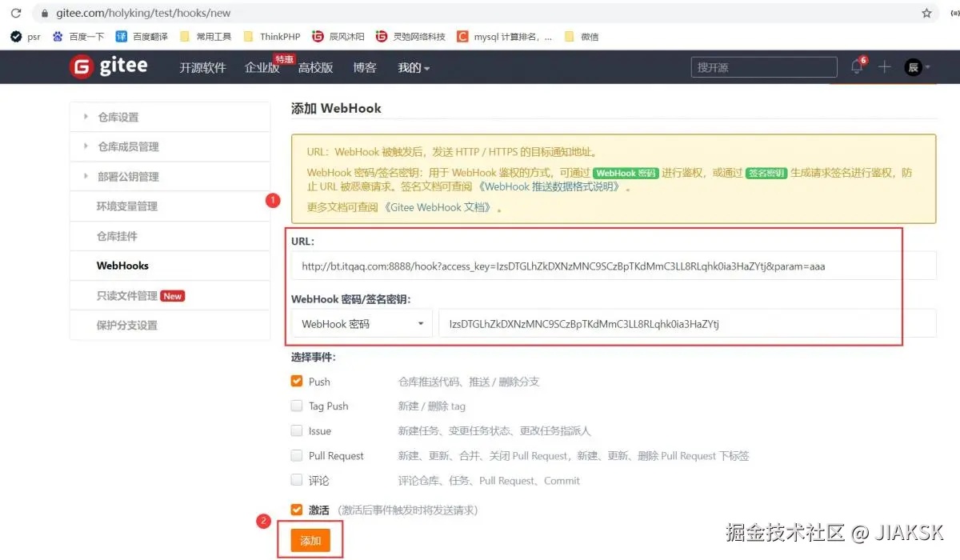The height and width of the screenshot is (560, 960).
Task: Select 只读文件管理 in the sidebar
Action: [170, 295]
